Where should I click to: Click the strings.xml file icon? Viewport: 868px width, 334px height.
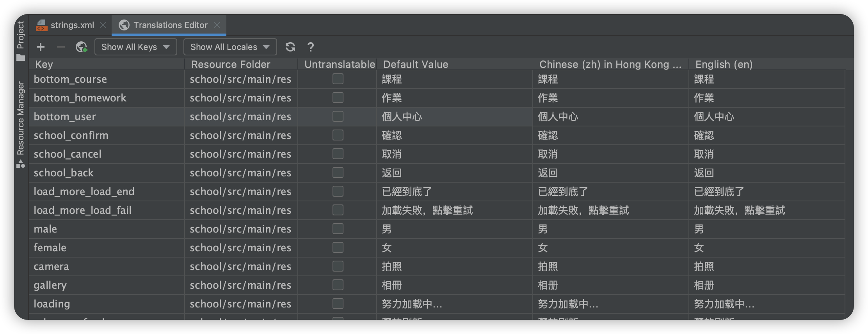(41, 25)
